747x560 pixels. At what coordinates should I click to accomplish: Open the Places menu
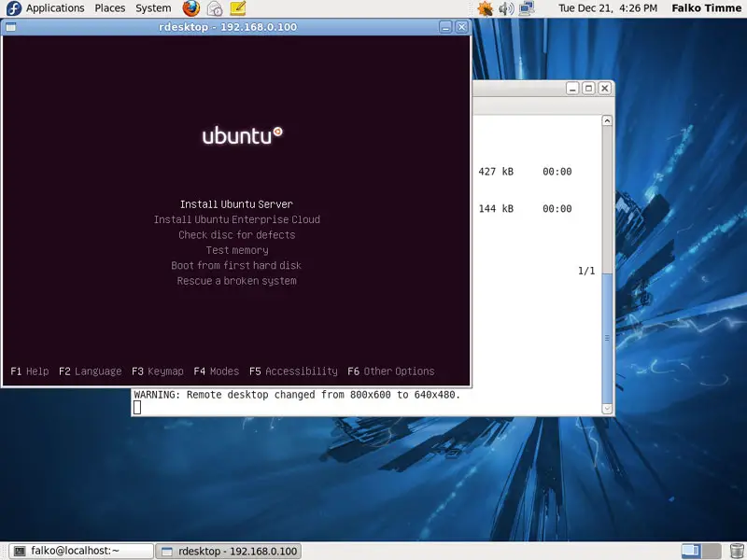pyautogui.click(x=109, y=8)
